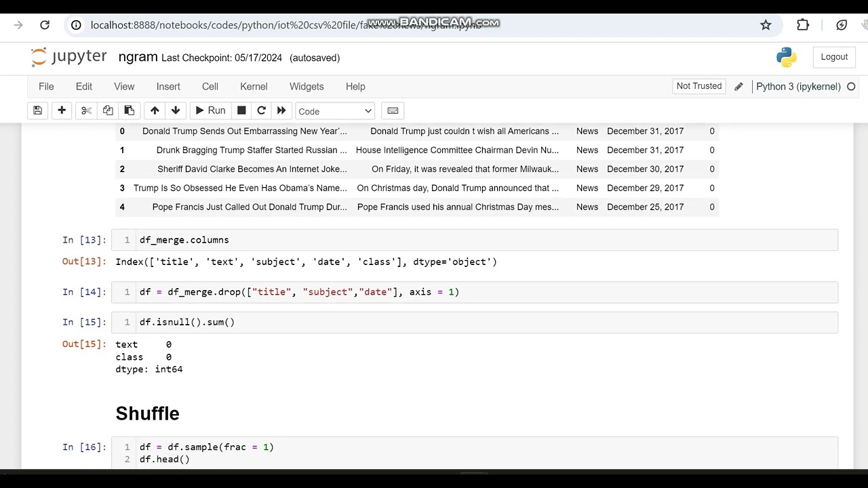Click the In [13]: prompt
Viewport: 868px width, 488px height.
pos(85,240)
